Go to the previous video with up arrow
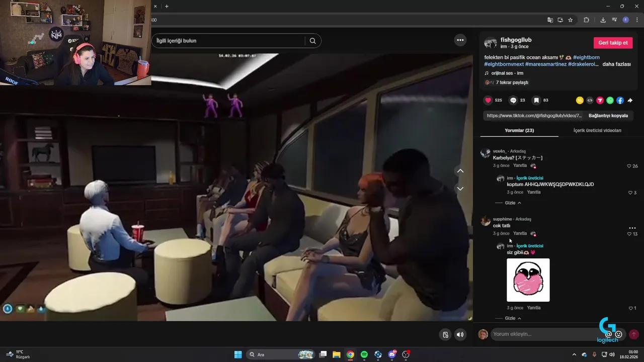Viewport: 644px width, 362px height. click(x=460, y=171)
